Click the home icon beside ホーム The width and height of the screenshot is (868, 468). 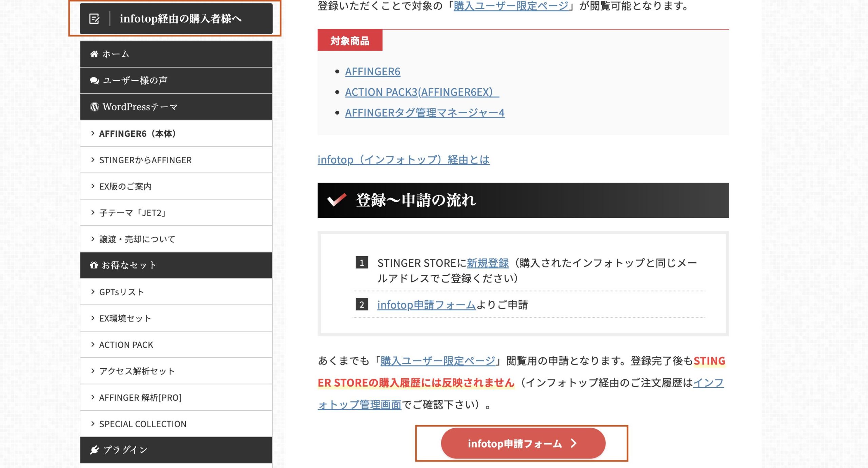tap(94, 54)
